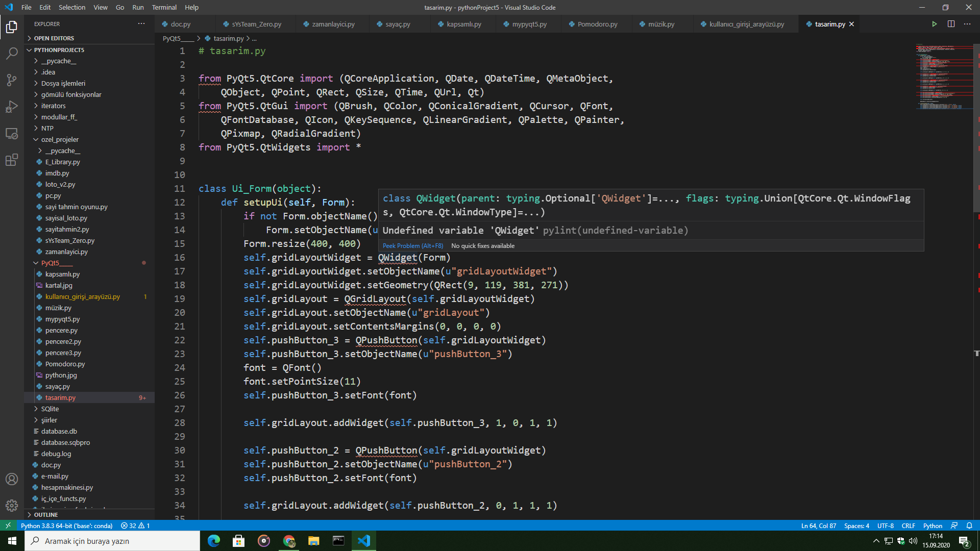Expand the OUTLINE section
This screenshot has height=551, width=980.
pyautogui.click(x=90, y=515)
